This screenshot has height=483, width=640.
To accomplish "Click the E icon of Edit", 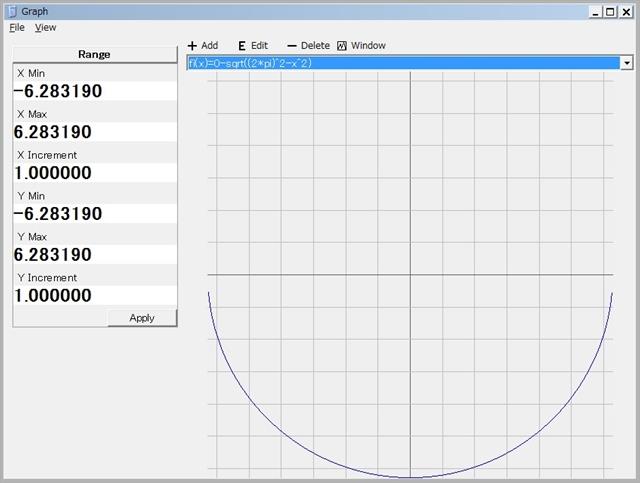I will pyautogui.click(x=242, y=46).
